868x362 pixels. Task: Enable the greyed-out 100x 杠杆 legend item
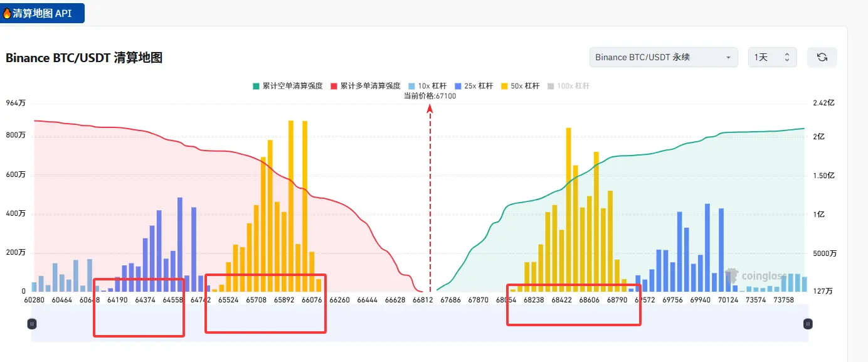point(568,86)
